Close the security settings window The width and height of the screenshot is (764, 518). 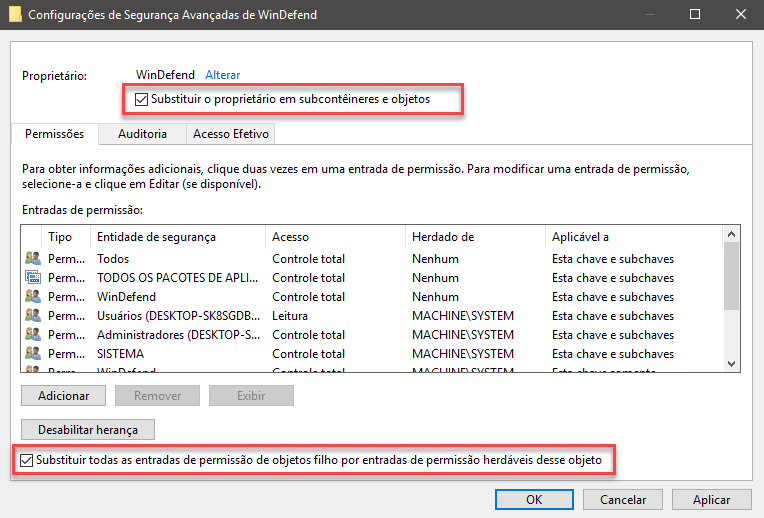pyautogui.click(x=741, y=14)
